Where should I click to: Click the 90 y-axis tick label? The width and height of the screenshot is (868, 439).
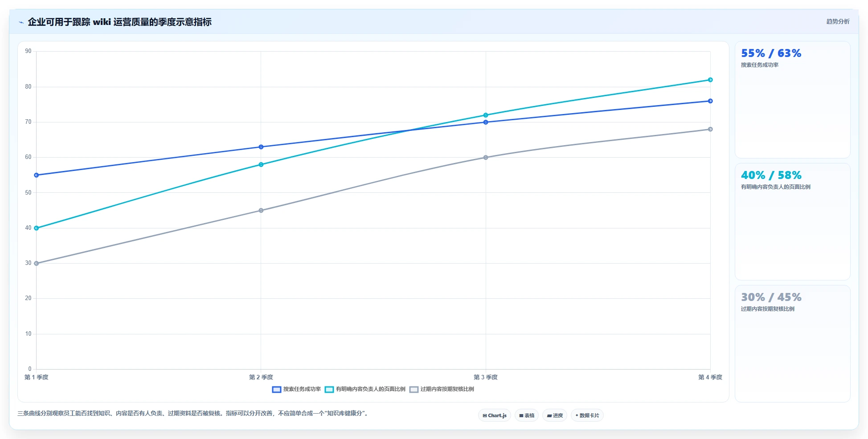pyautogui.click(x=28, y=51)
